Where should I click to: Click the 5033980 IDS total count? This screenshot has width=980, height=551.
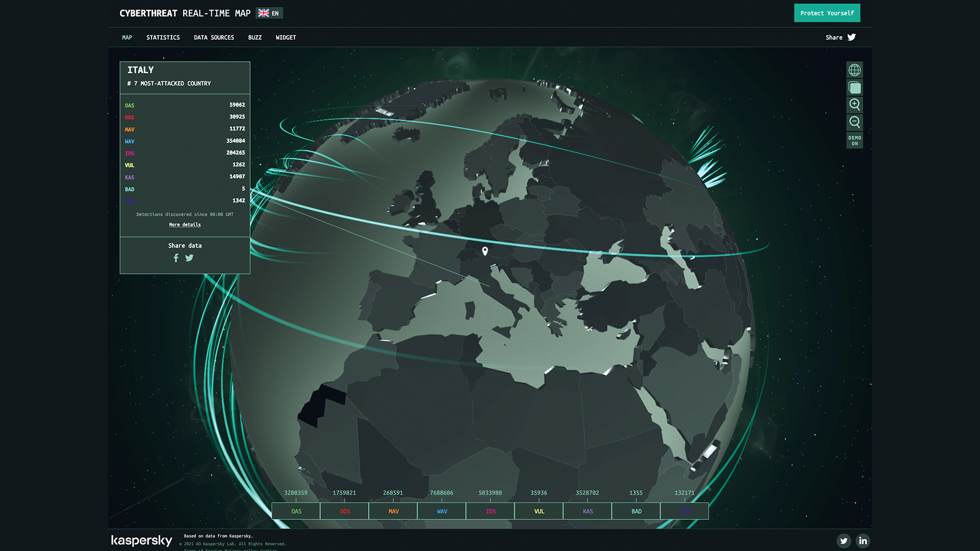490,493
